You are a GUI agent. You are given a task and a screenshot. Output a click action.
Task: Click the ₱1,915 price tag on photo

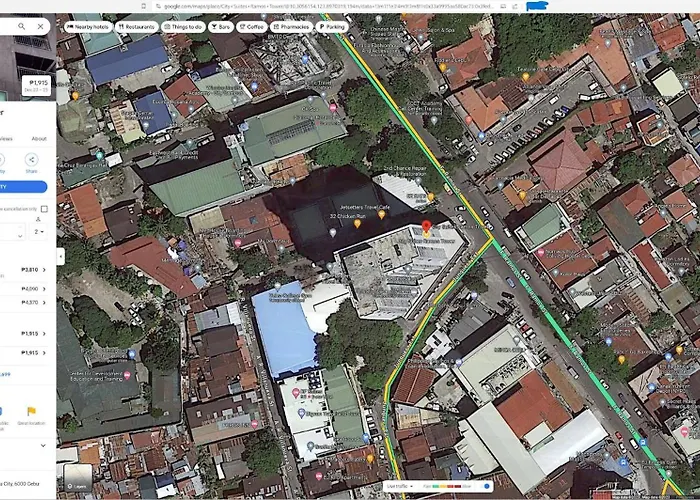(x=37, y=85)
